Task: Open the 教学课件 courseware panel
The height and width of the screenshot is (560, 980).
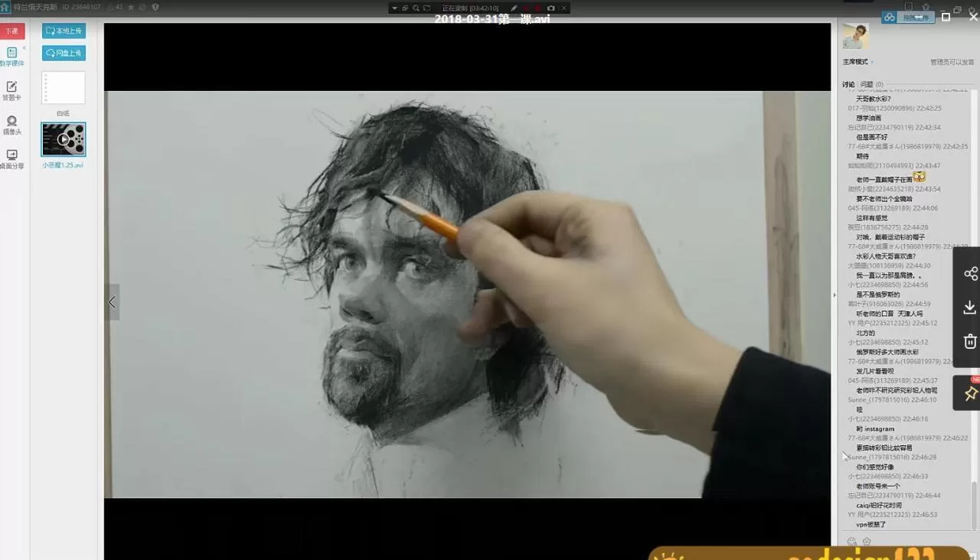Action: [x=11, y=57]
